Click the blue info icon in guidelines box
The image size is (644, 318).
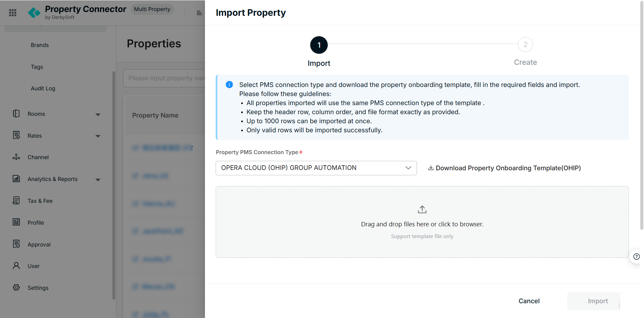(x=229, y=85)
